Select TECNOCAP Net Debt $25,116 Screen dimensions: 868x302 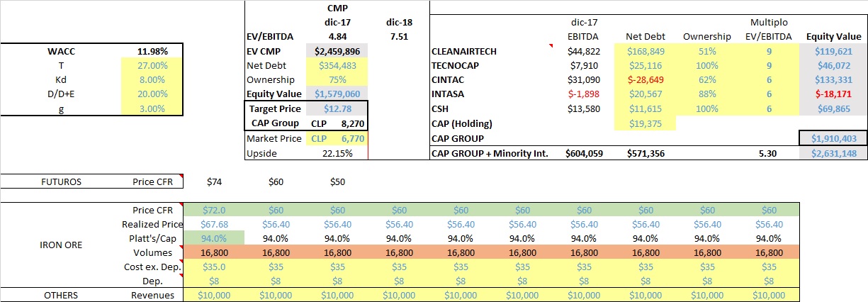[x=645, y=65]
